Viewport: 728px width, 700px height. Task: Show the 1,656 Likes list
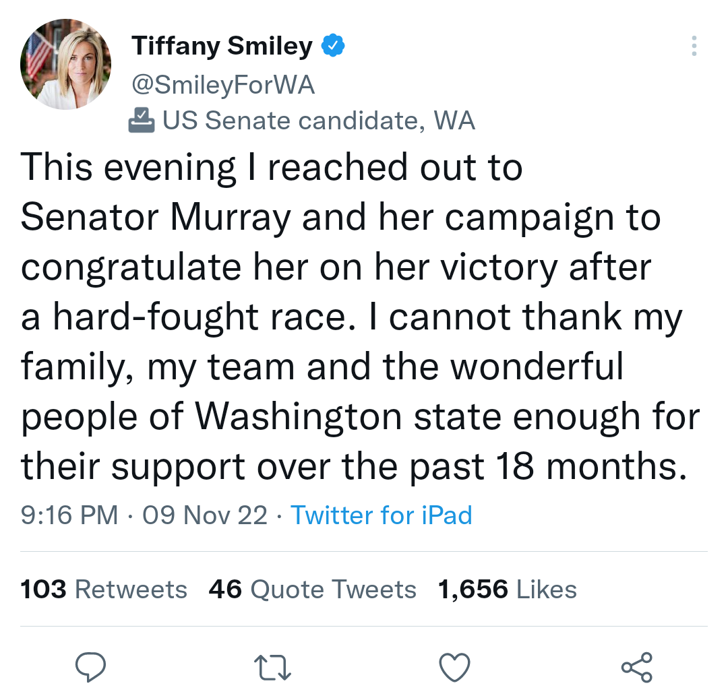pyautogui.click(x=507, y=590)
